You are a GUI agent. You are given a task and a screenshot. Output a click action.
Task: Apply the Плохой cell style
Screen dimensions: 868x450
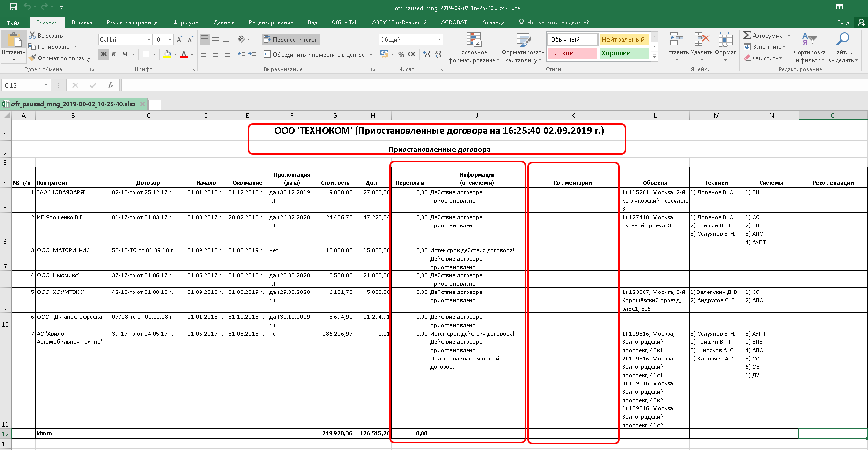[572, 53]
